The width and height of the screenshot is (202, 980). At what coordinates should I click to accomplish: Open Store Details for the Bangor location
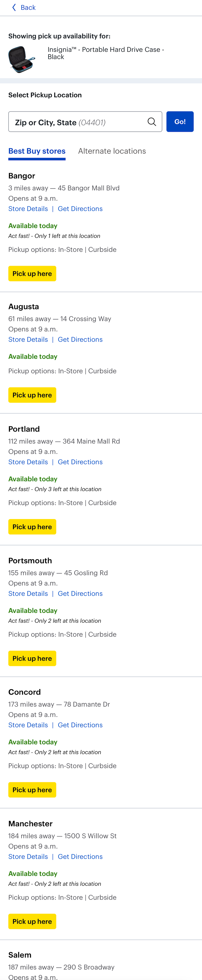27,209
